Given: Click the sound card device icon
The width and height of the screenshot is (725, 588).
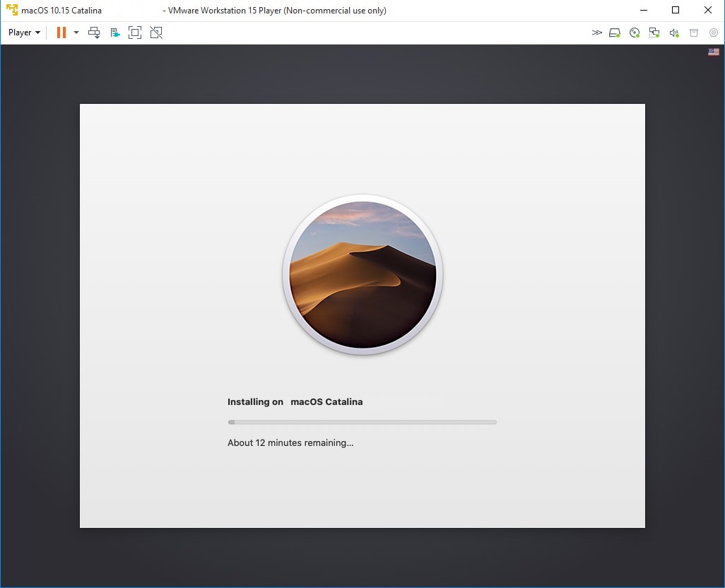Looking at the screenshot, I should [673, 33].
